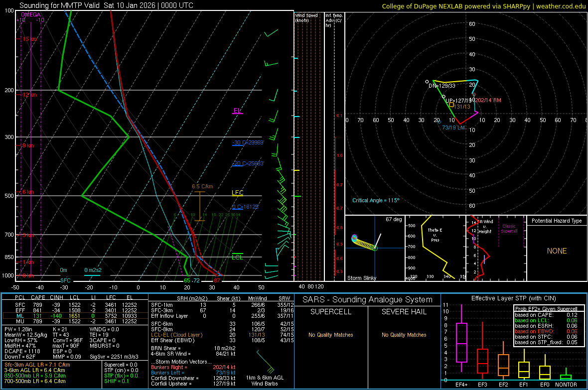Select the highlighted ML parcel row
The image size is (588, 390).
[x=75, y=316]
